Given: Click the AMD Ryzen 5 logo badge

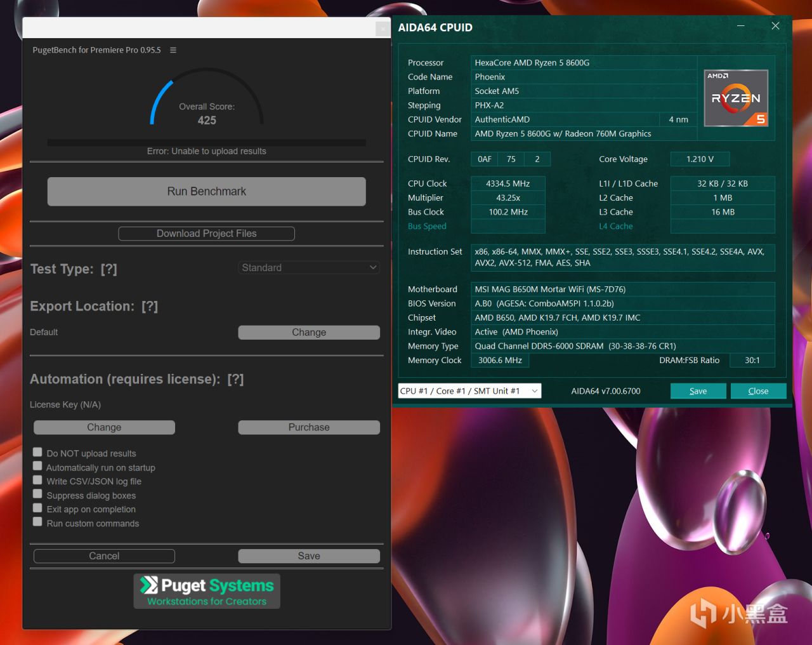Looking at the screenshot, I should pyautogui.click(x=736, y=98).
